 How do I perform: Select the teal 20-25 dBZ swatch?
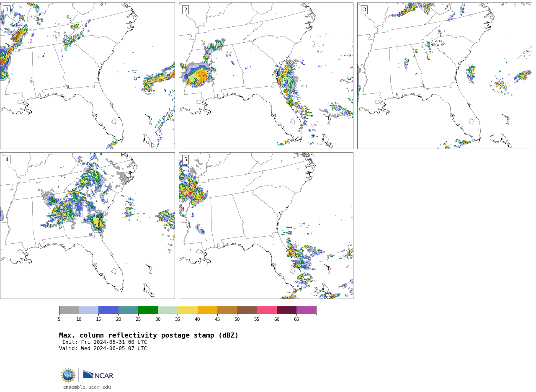(x=128, y=310)
